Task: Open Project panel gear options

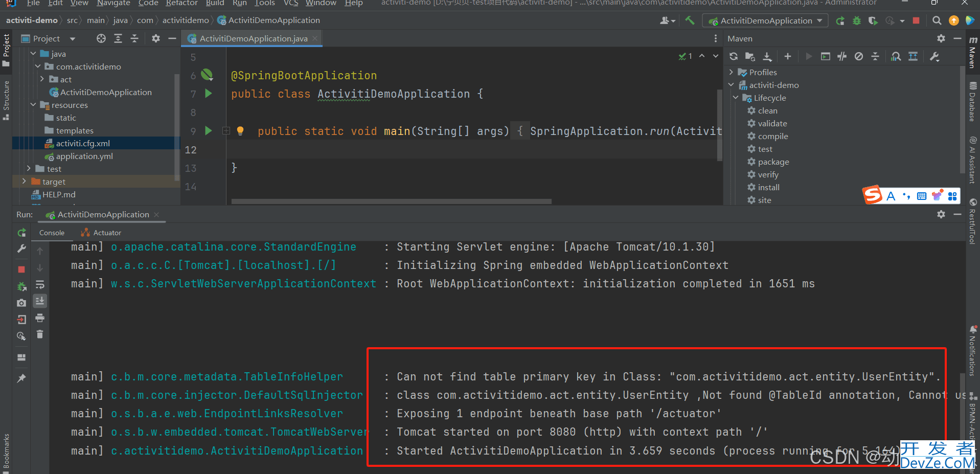Action: tap(156, 38)
